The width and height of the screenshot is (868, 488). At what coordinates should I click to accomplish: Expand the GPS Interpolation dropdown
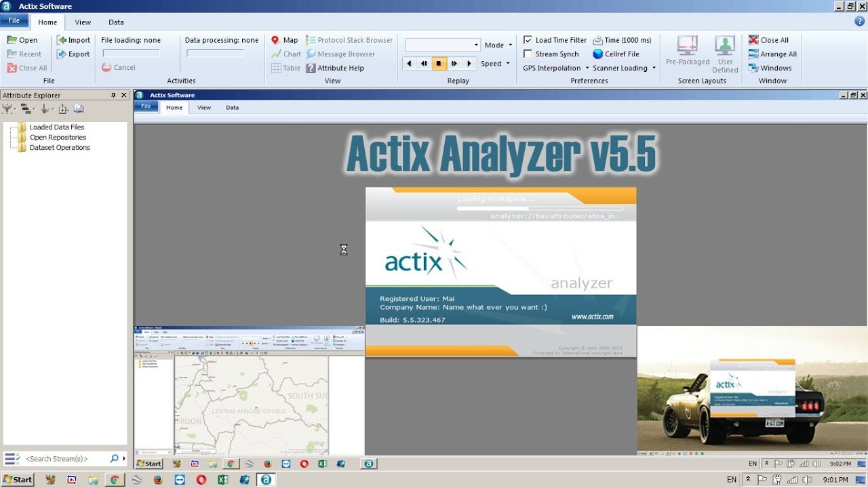pos(587,68)
